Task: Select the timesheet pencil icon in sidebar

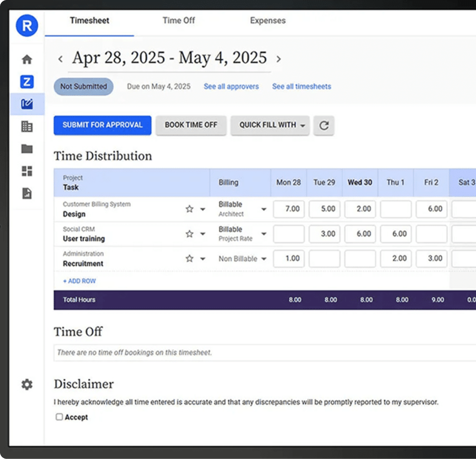Action: point(27,104)
